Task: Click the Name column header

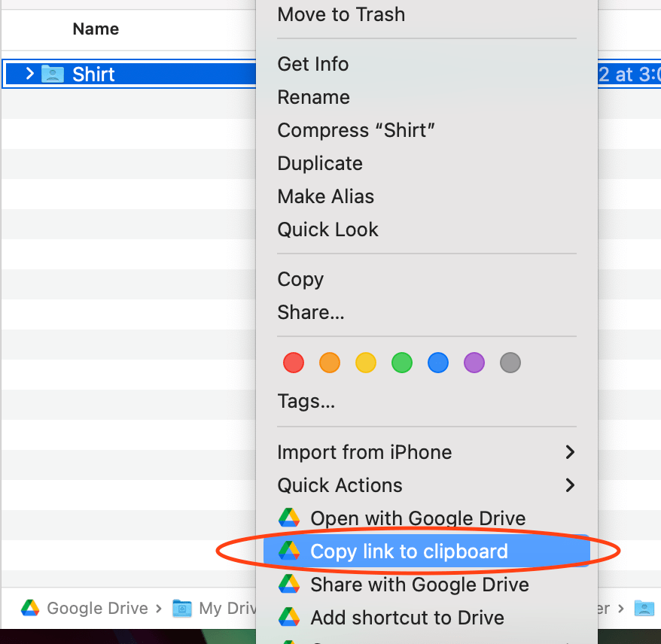Action: pos(96,29)
